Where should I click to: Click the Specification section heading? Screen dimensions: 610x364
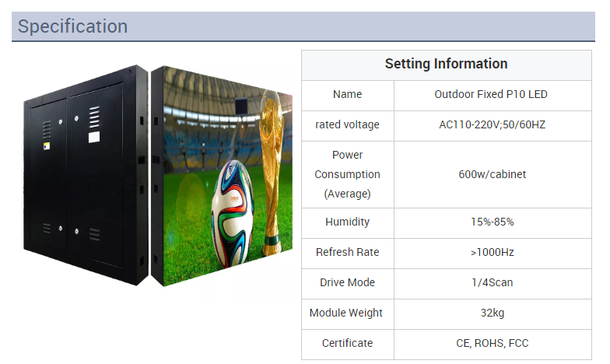tap(73, 26)
